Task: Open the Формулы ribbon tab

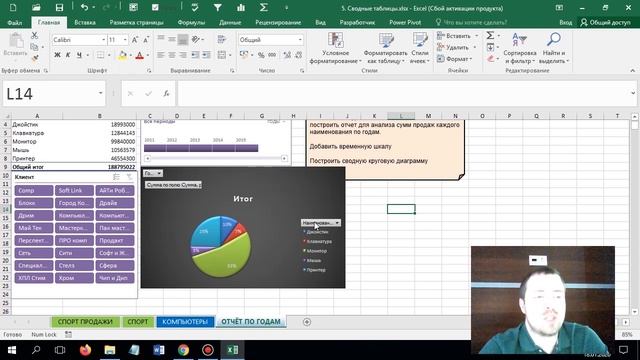Action: tap(191, 22)
